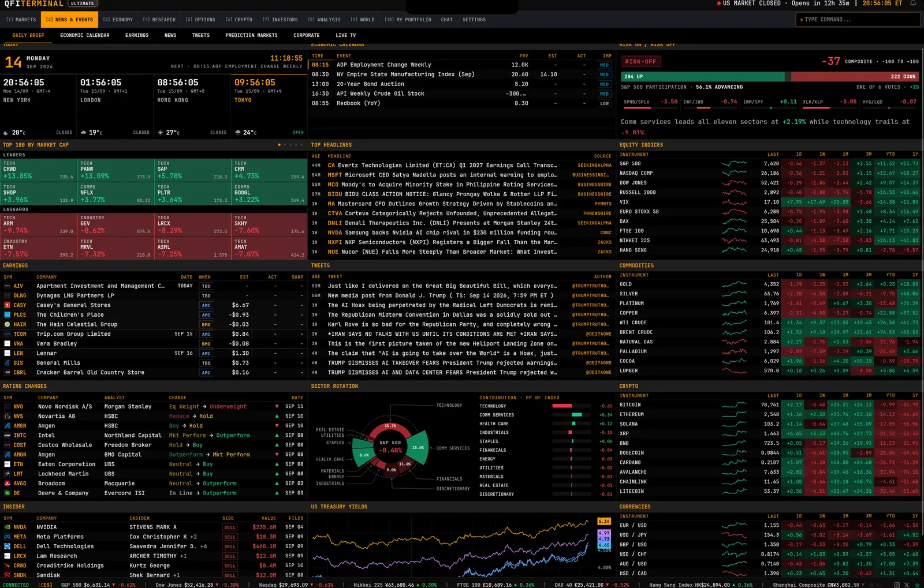Viewport: 924px width, 588px height.
Task: Click the Vera Bradley logo icon
Action: (7, 344)
